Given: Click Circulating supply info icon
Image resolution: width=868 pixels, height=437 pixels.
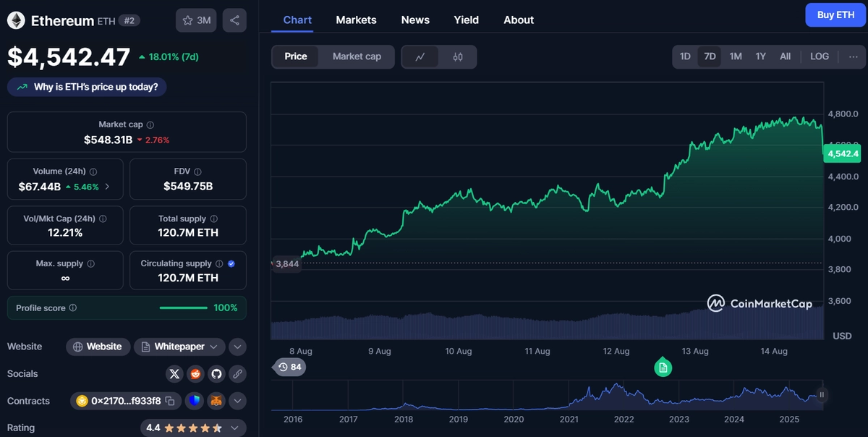Looking at the screenshot, I should click(219, 263).
